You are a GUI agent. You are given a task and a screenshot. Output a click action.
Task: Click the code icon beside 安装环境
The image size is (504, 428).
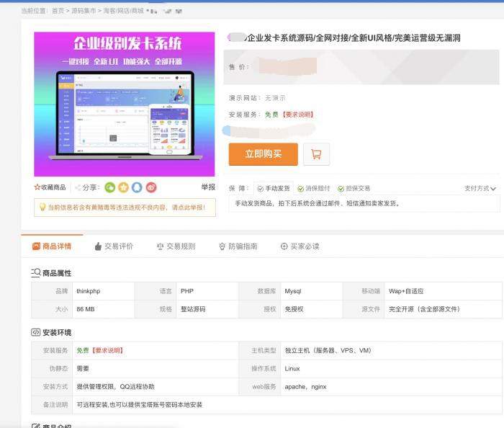[36, 332]
